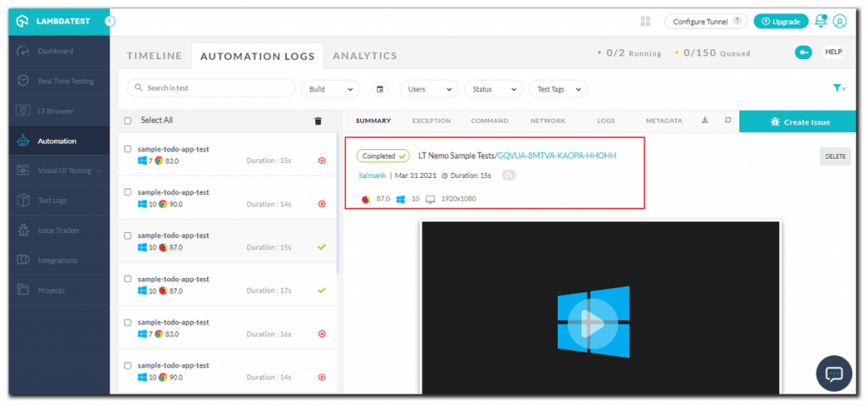Open the Status filter dropdown

[493, 89]
